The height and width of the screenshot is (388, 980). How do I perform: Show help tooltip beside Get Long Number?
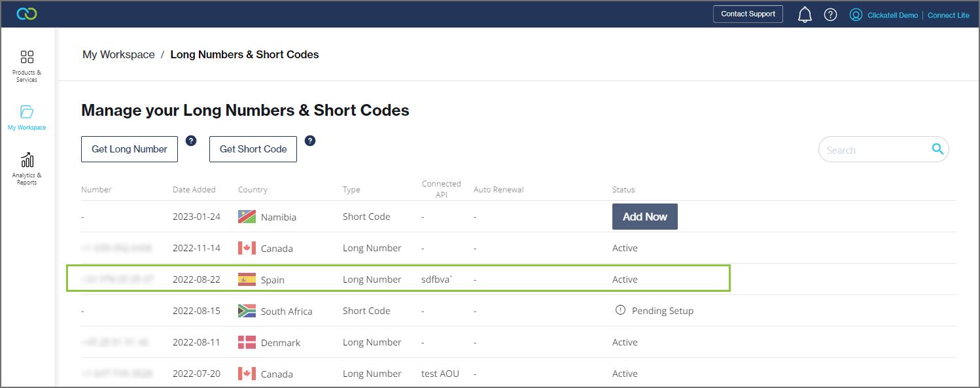click(x=191, y=141)
